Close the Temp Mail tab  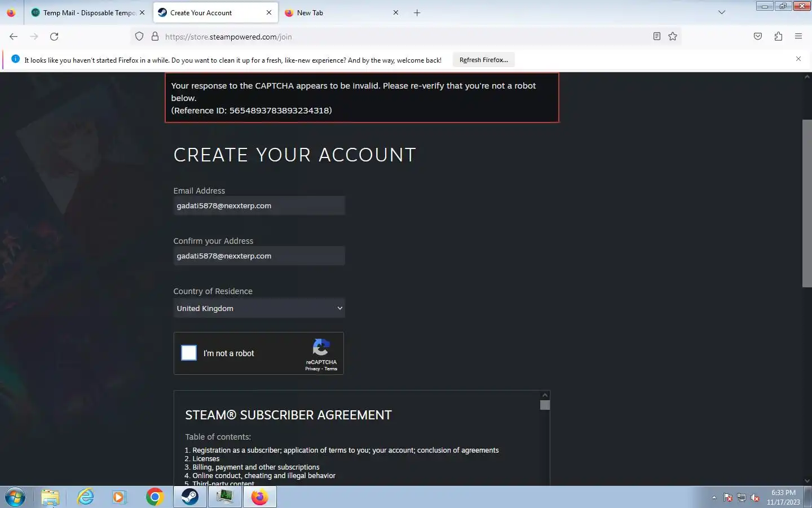click(x=142, y=12)
